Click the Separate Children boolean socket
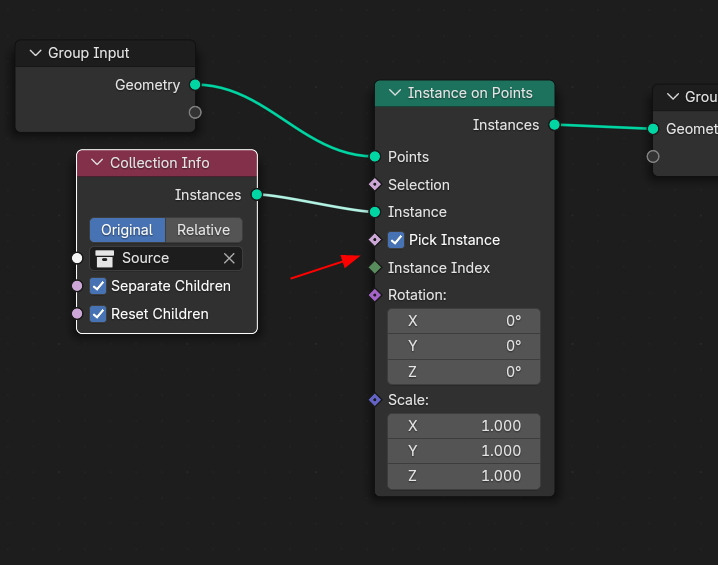The height and width of the screenshot is (565, 718). pyautogui.click(x=77, y=286)
